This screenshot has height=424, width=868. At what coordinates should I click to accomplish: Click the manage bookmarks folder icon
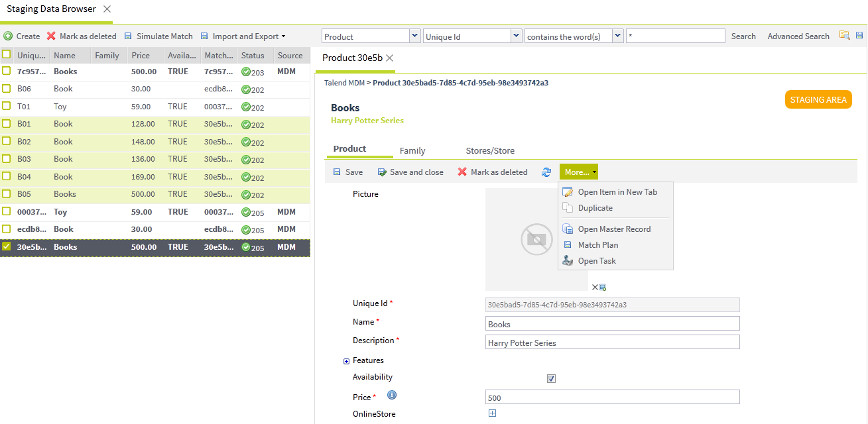[844, 36]
